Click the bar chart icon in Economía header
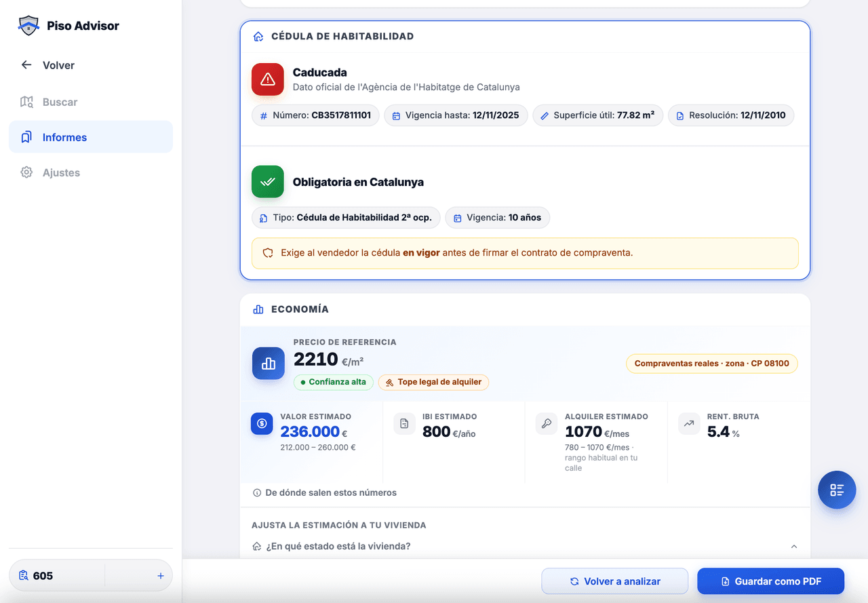Screen dimensions: 868x603 tap(258, 309)
